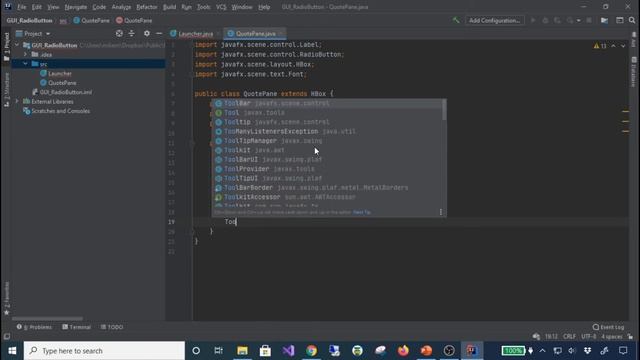The height and width of the screenshot is (360, 640).
Task: Hide the Project tool window
Action: [159, 33]
